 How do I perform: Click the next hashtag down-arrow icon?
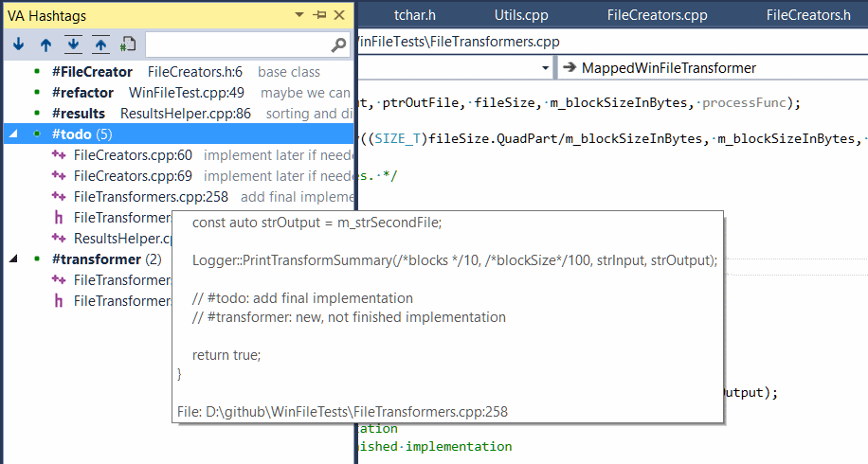tap(18, 45)
